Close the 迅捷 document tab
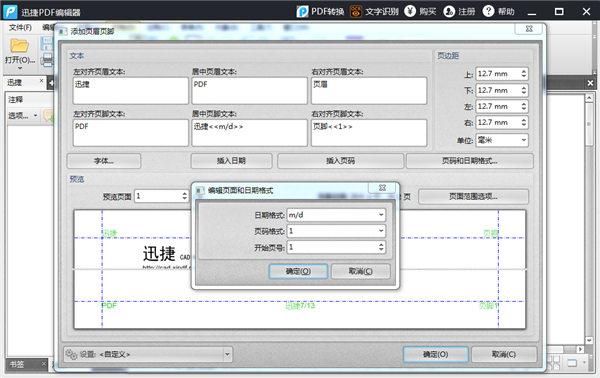The image size is (600, 378). click(x=41, y=81)
